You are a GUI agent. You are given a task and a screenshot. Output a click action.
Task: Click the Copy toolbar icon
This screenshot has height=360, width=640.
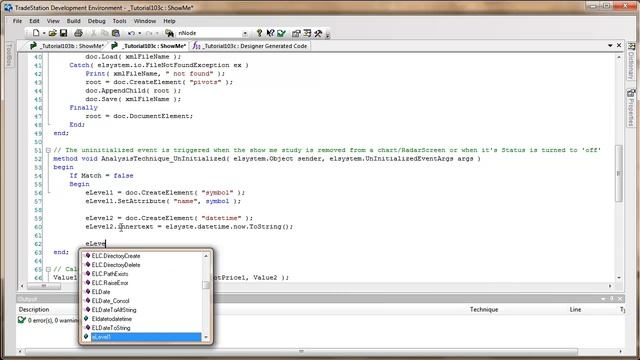[104, 33]
